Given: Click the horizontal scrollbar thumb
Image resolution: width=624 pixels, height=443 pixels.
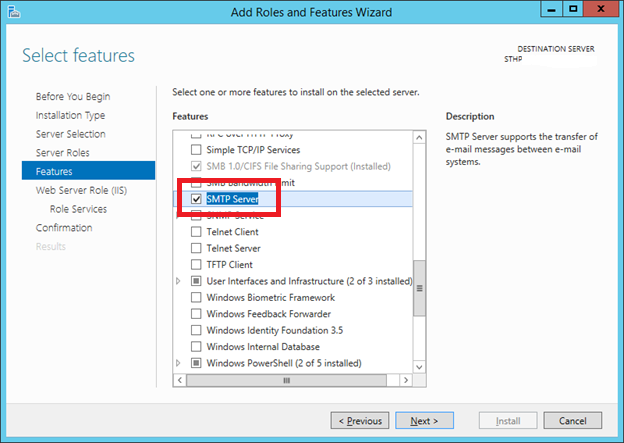Looking at the screenshot, I should point(287,380).
